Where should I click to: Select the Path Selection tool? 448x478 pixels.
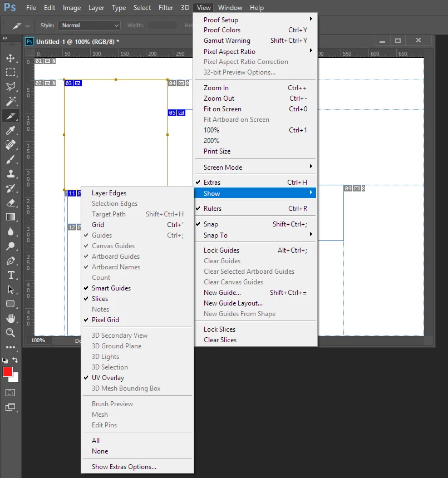(11, 289)
